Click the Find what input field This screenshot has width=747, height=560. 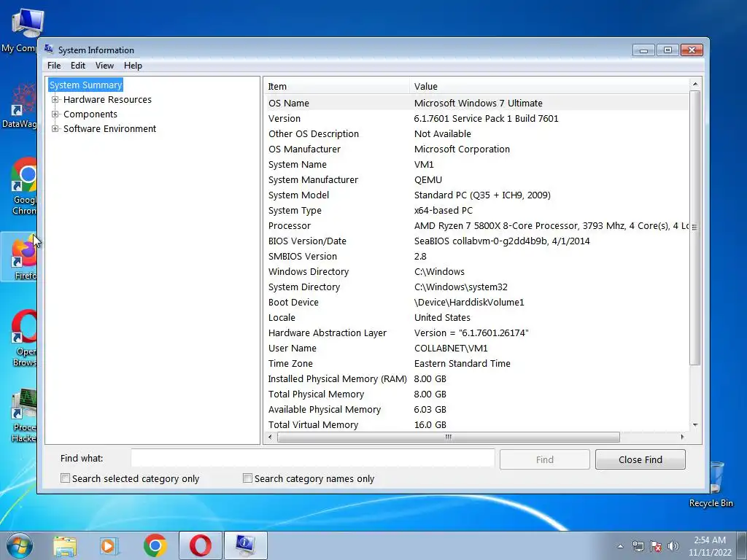tap(312, 459)
